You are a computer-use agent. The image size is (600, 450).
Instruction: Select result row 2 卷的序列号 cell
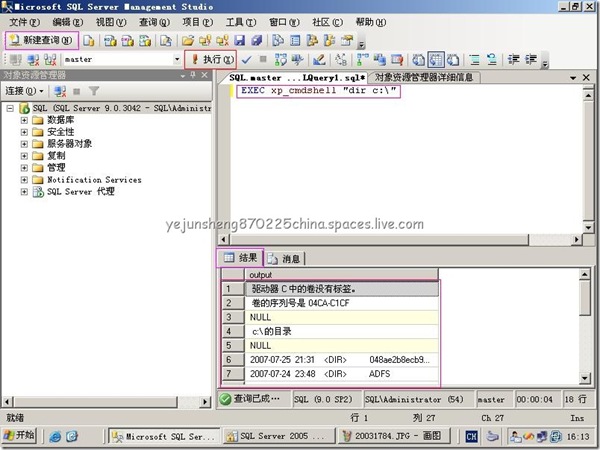[x=341, y=303]
